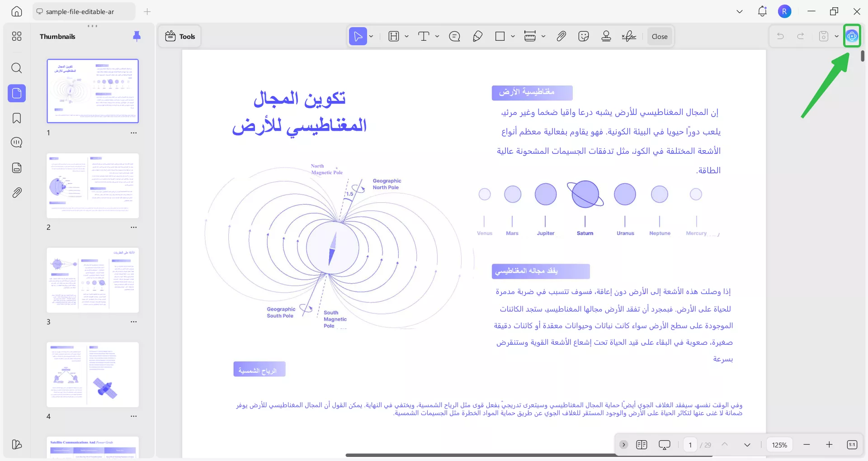Expand the shape tool options dropdown
The height and width of the screenshot is (461, 868).
pos(512,36)
